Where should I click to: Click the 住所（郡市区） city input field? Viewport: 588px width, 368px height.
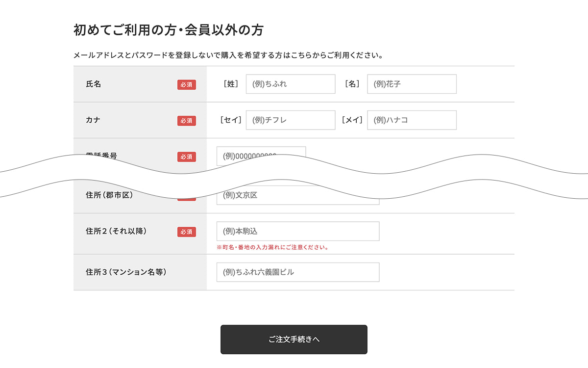(297, 195)
